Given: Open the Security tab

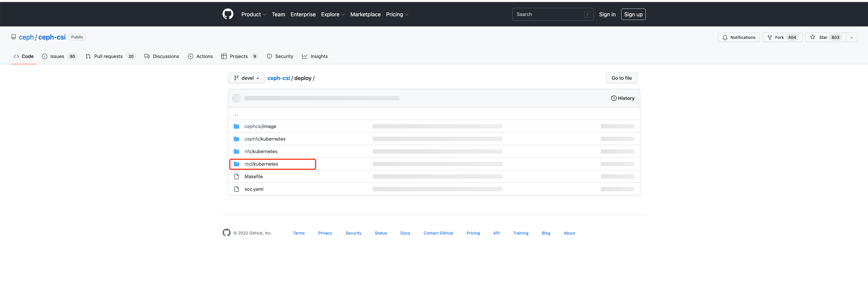Looking at the screenshot, I should coord(280,56).
